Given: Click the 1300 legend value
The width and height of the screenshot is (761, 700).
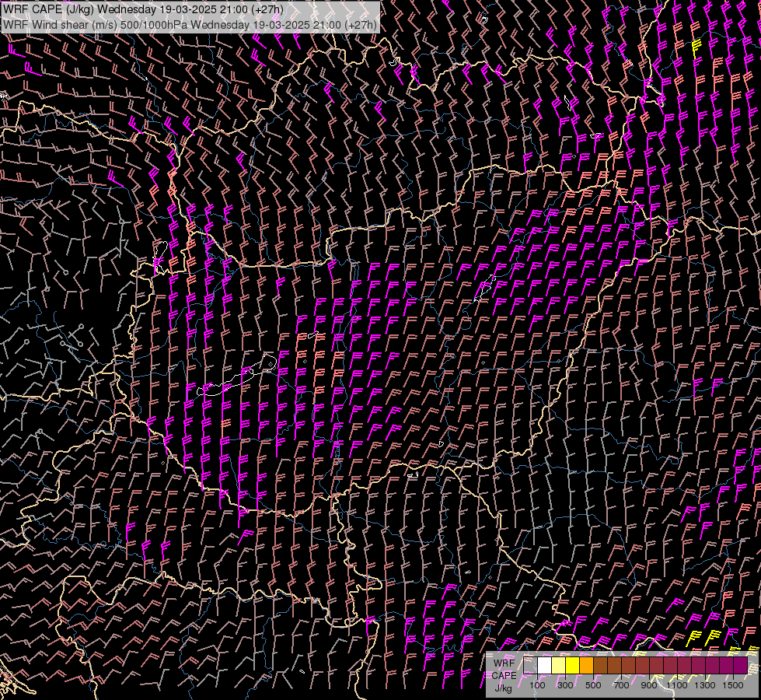Looking at the screenshot, I should coord(705,685).
